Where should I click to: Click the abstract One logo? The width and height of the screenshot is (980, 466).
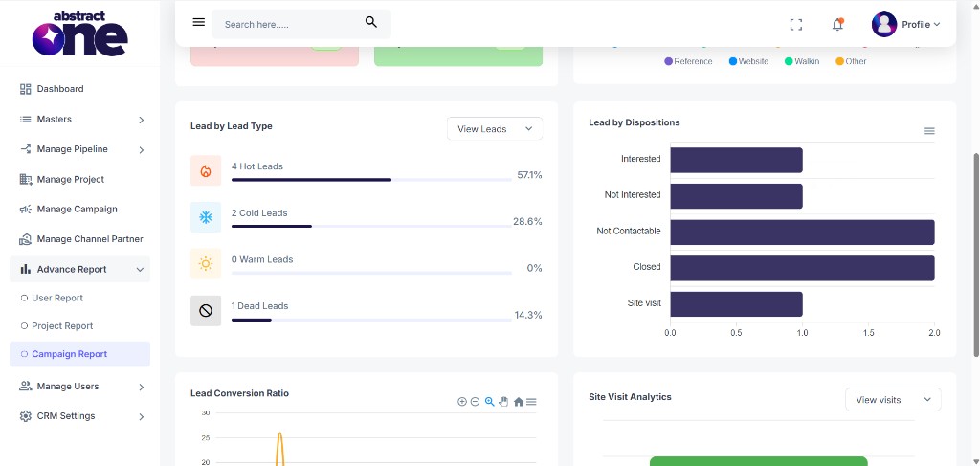coord(80,33)
